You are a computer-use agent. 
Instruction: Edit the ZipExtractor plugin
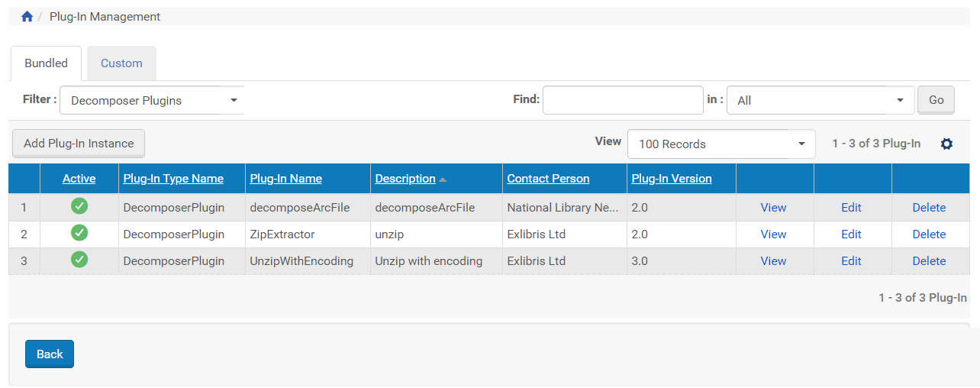tap(851, 234)
